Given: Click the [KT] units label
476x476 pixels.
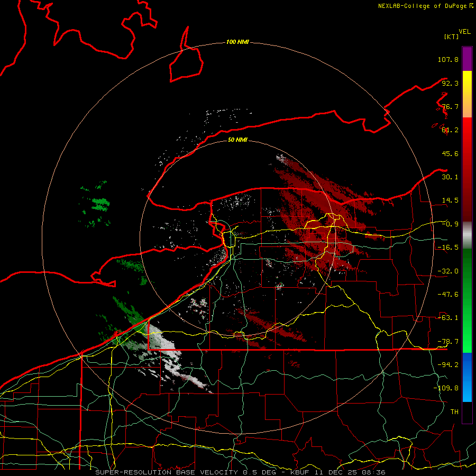Looking at the screenshot, I should [x=451, y=36].
